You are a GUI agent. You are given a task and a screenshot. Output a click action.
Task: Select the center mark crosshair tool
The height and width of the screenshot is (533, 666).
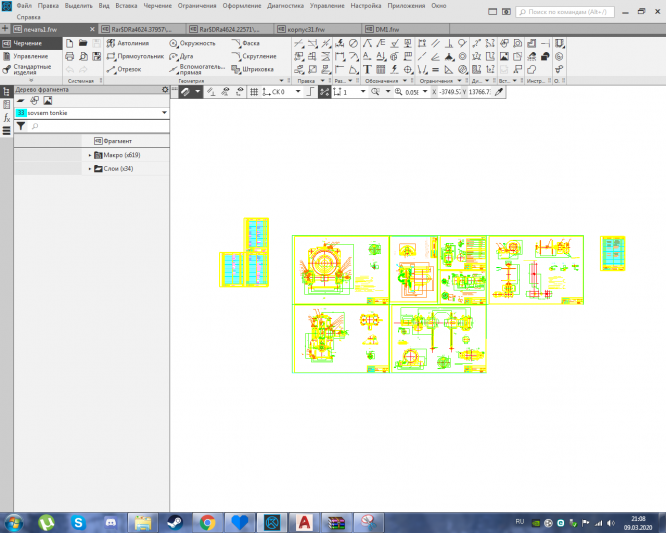tap(408, 69)
